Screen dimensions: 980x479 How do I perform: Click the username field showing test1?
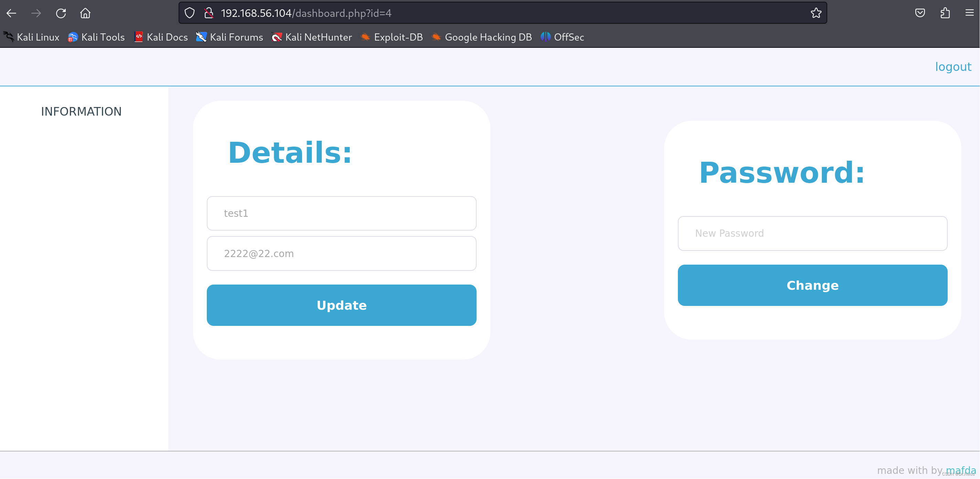point(341,213)
